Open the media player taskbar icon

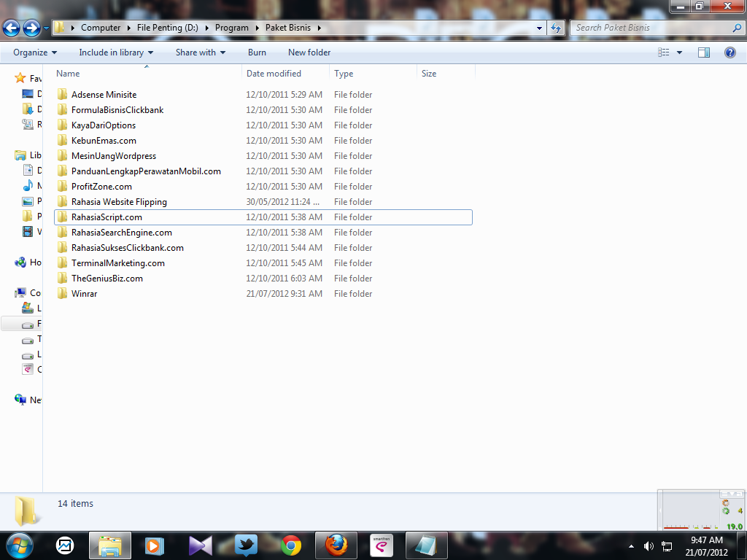[x=155, y=545]
